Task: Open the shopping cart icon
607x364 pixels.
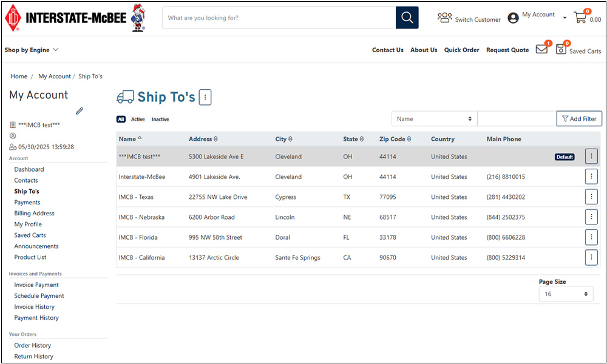Action: [x=580, y=17]
